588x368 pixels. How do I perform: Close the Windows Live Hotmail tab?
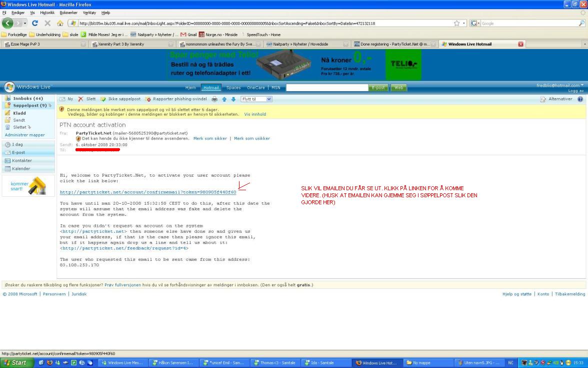point(520,44)
